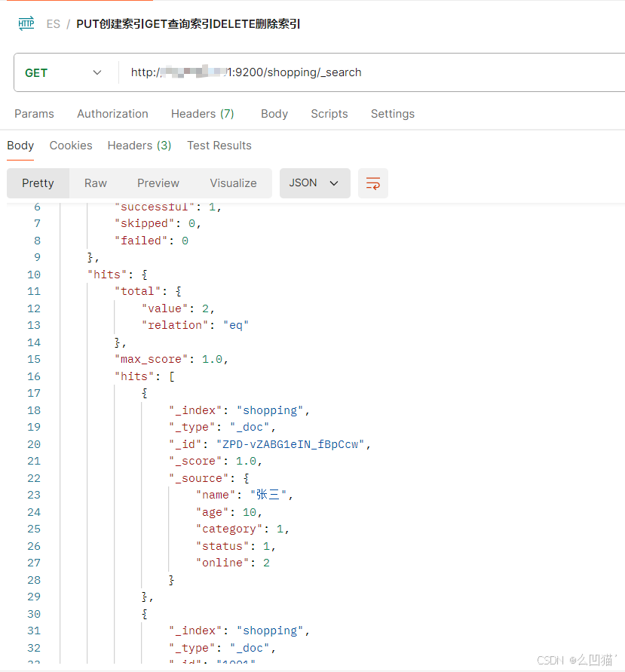Switch to the Params tab
Image resolution: width=625 pixels, height=672 pixels.
pyautogui.click(x=34, y=114)
